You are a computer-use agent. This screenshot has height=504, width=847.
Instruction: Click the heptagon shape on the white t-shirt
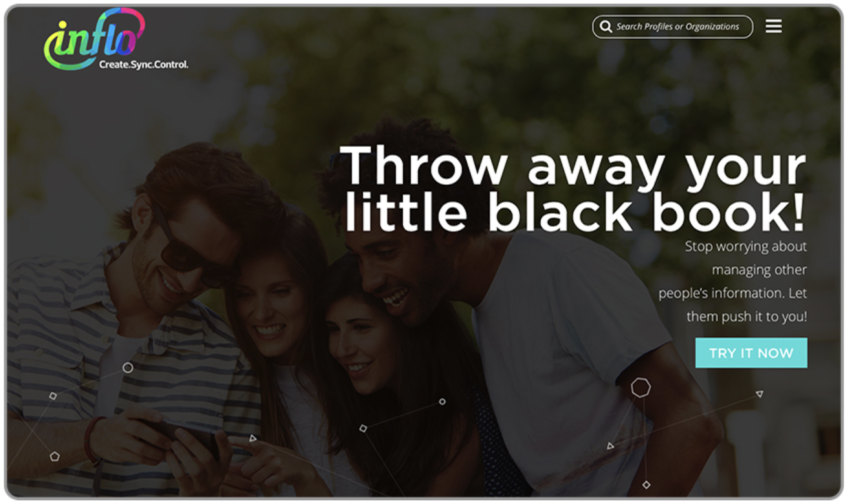(x=641, y=388)
